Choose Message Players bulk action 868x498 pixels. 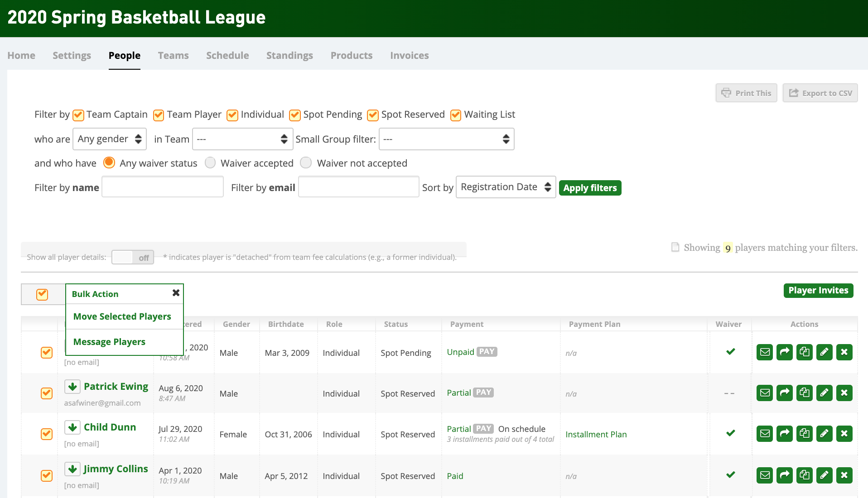coord(109,342)
